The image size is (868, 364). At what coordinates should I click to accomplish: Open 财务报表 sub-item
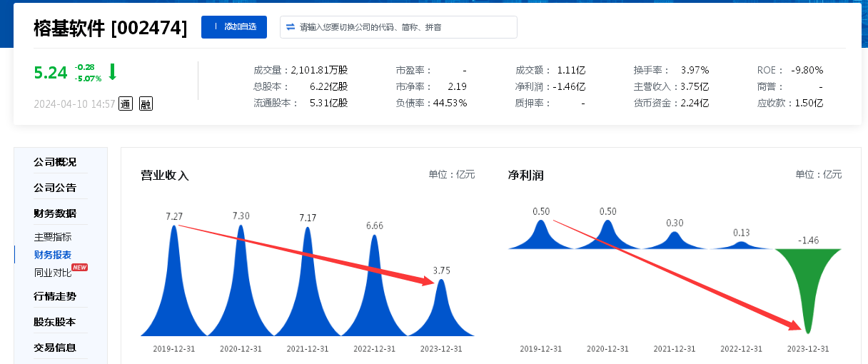[x=53, y=255]
